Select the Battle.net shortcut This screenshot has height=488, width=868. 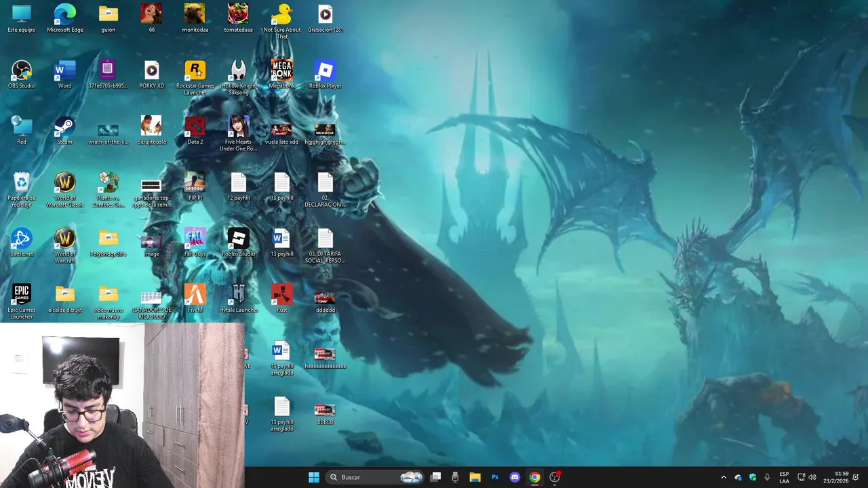(x=22, y=243)
